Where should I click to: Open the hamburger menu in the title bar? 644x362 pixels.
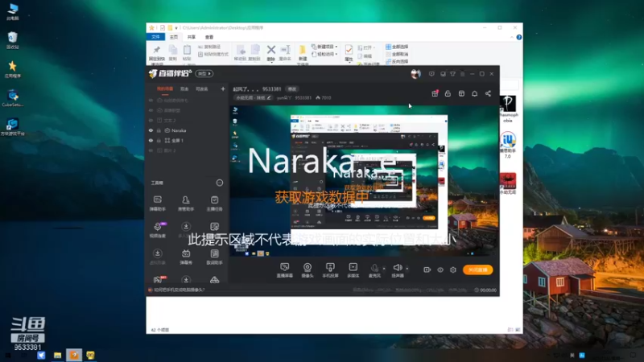pyautogui.click(x=462, y=74)
